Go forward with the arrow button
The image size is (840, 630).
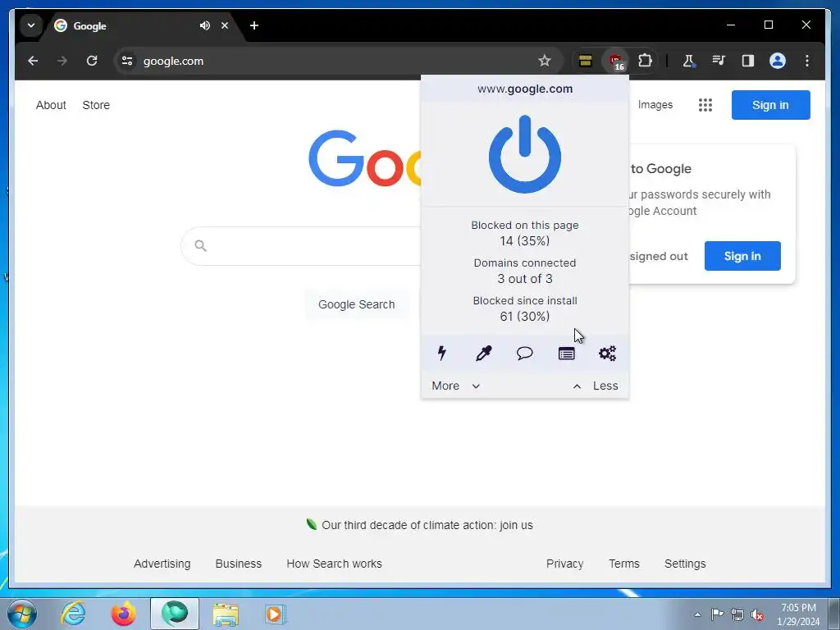[62, 61]
